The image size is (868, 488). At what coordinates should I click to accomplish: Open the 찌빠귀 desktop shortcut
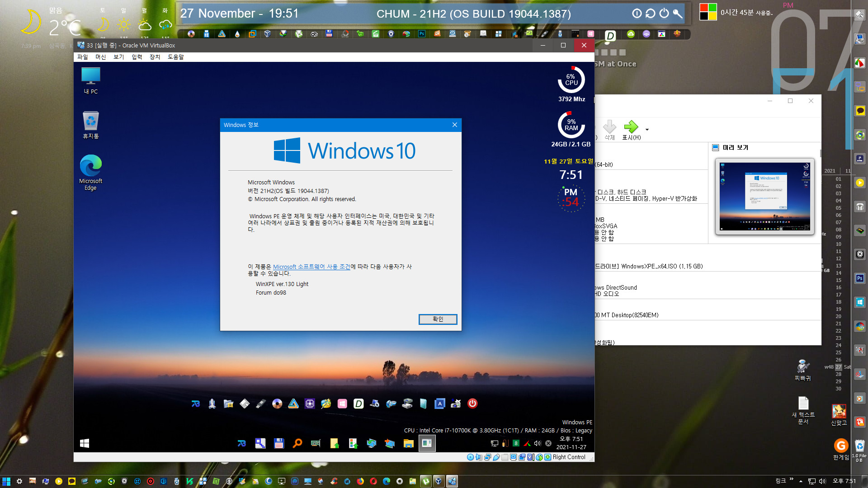point(803,371)
